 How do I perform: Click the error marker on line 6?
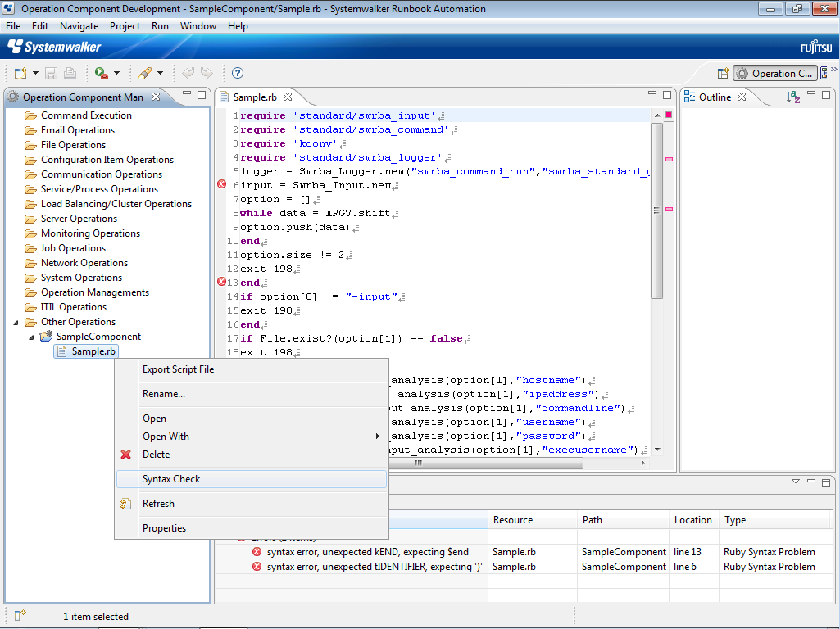click(222, 184)
